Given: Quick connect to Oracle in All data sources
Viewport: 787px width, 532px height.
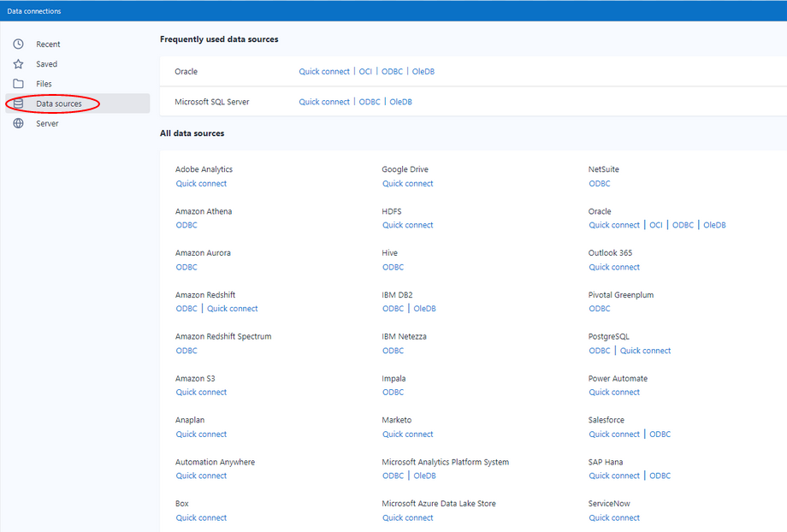Looking at the screenshot, I should 614,225.
